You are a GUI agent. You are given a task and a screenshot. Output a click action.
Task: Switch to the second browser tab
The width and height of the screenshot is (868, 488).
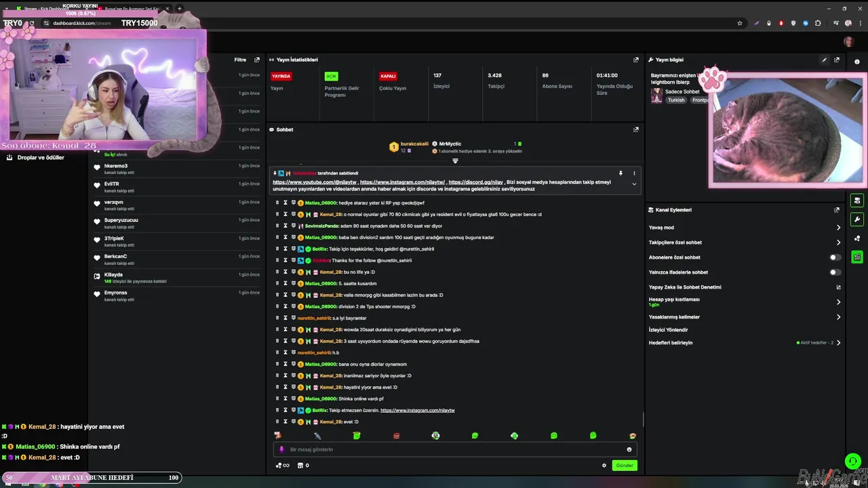(133, 9)
